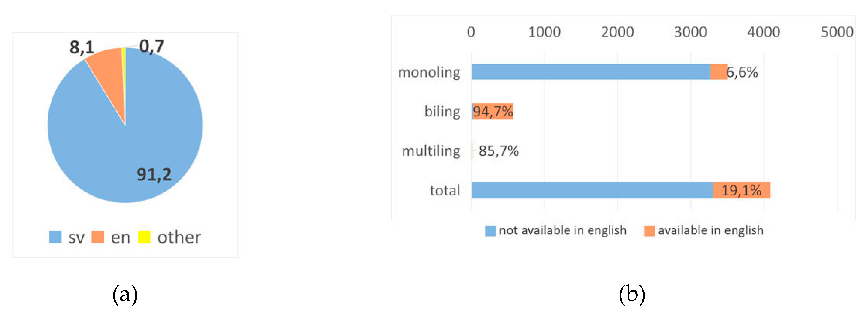Click the monoling axis category label

tap(429, 72)
